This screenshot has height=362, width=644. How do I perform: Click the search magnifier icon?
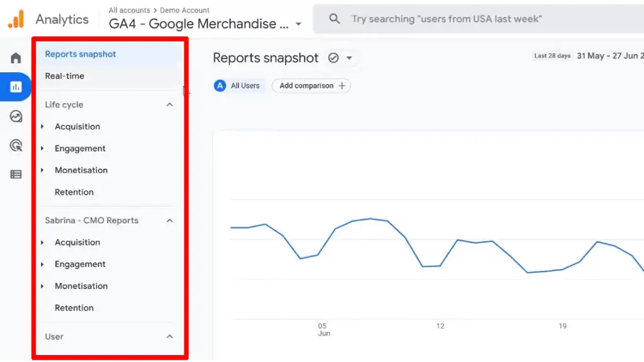(x=335, y=18)
